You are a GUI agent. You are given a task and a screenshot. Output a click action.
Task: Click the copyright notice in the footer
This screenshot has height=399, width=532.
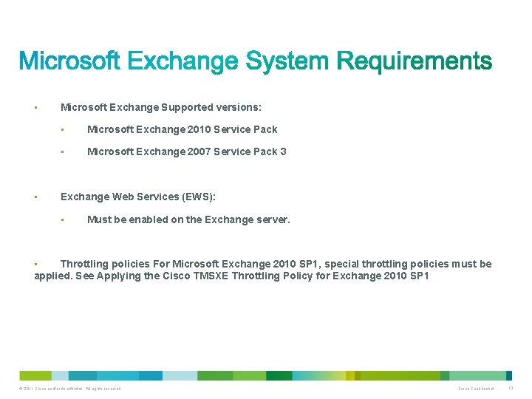click(x=70, y=389)
